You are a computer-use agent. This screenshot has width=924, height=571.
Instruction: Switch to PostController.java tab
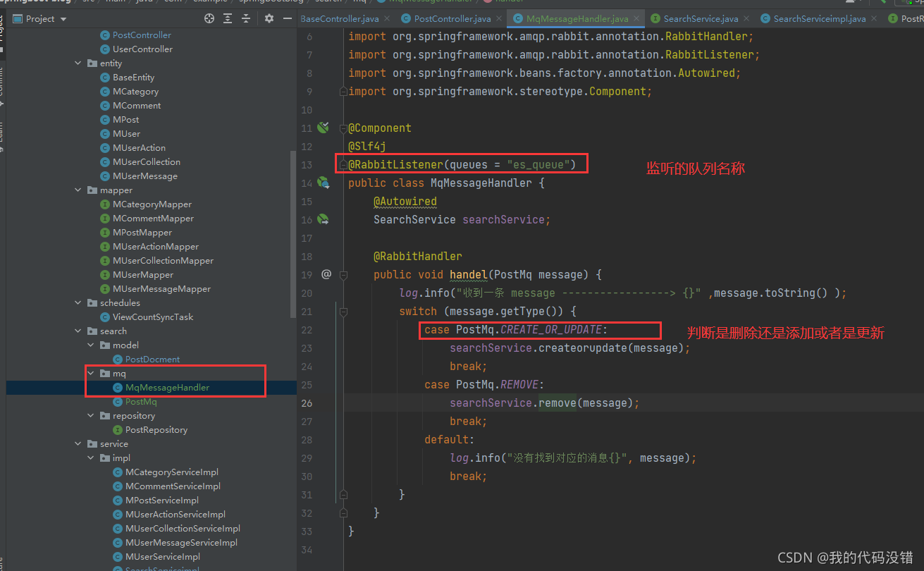452,19
